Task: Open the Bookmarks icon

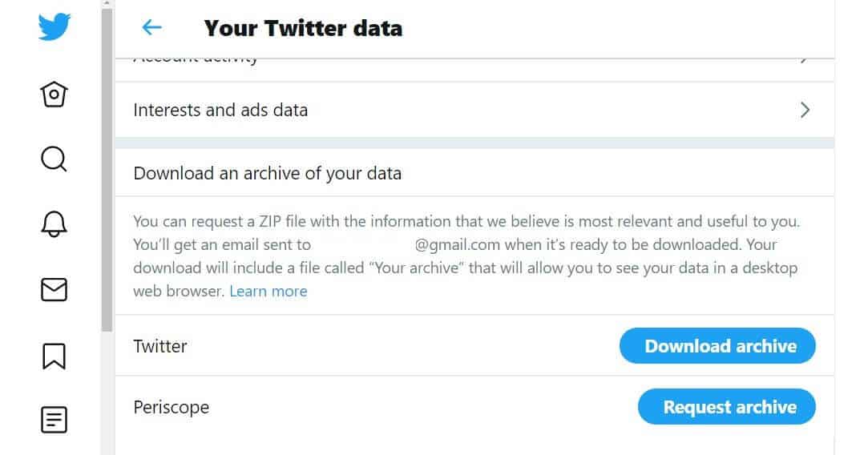Action: [x=54, y=356]
